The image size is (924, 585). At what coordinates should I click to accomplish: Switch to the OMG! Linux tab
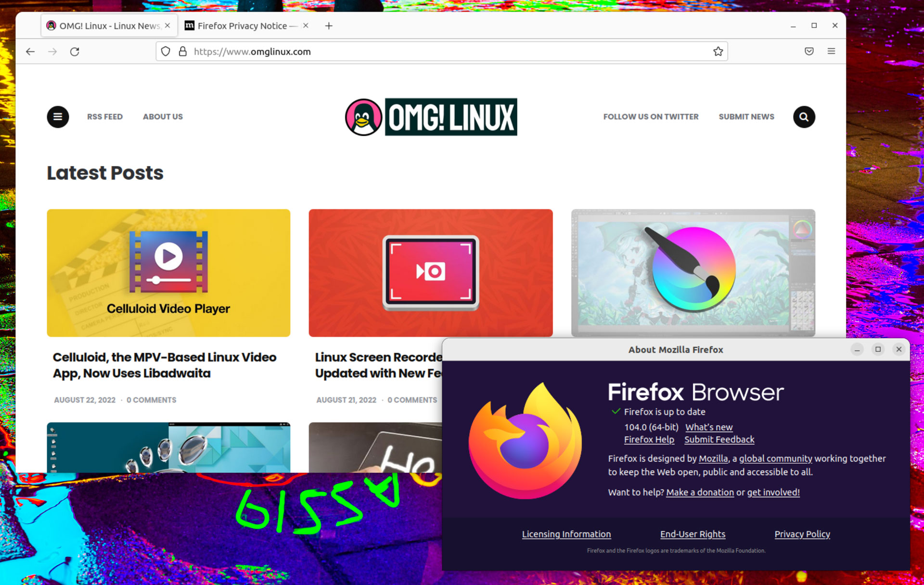tap(109, 26)
